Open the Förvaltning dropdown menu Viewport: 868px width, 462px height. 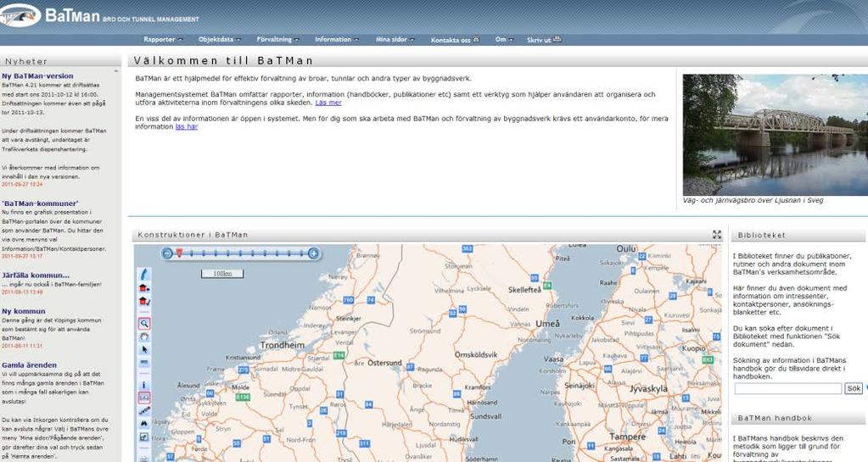click(x=277, y=39)
